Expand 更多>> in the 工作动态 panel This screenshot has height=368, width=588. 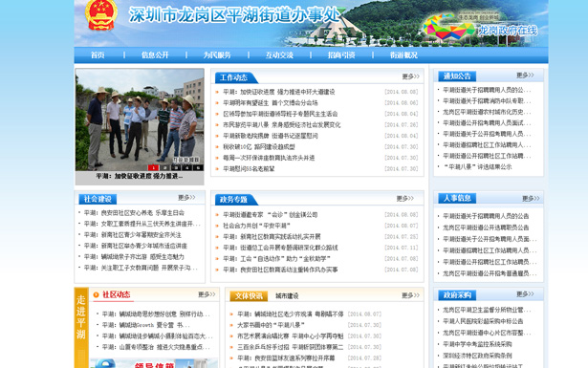410,76
